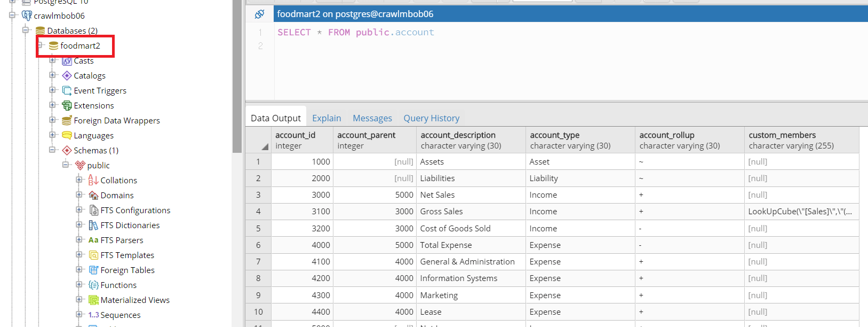Click the Collations icon
868x327 pixels.
pos(93,180)
